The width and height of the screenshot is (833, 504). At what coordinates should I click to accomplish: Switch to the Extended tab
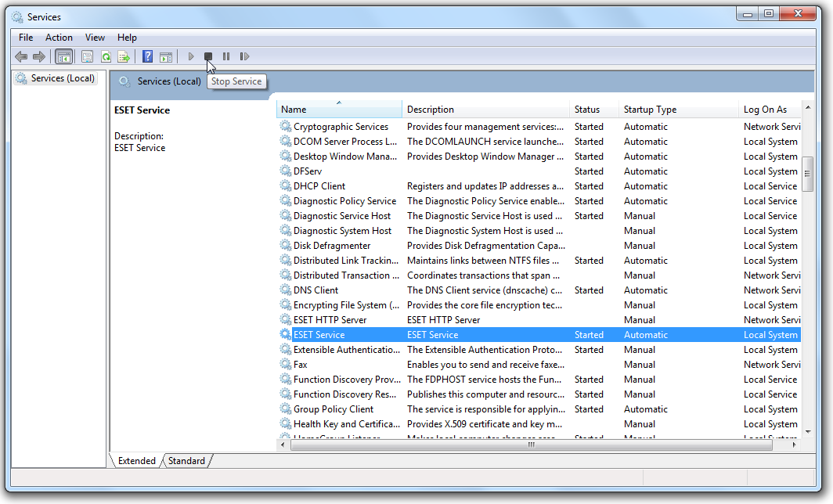click(x=136, y=460)
